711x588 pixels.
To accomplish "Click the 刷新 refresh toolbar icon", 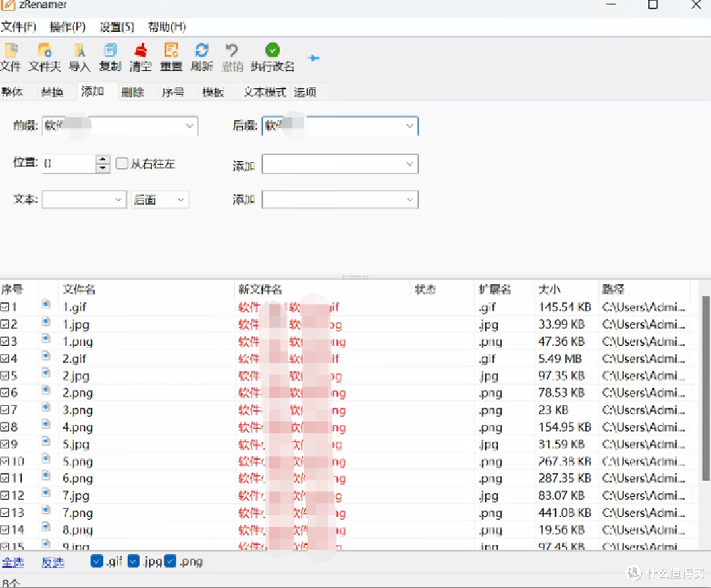I will [201, 50].
